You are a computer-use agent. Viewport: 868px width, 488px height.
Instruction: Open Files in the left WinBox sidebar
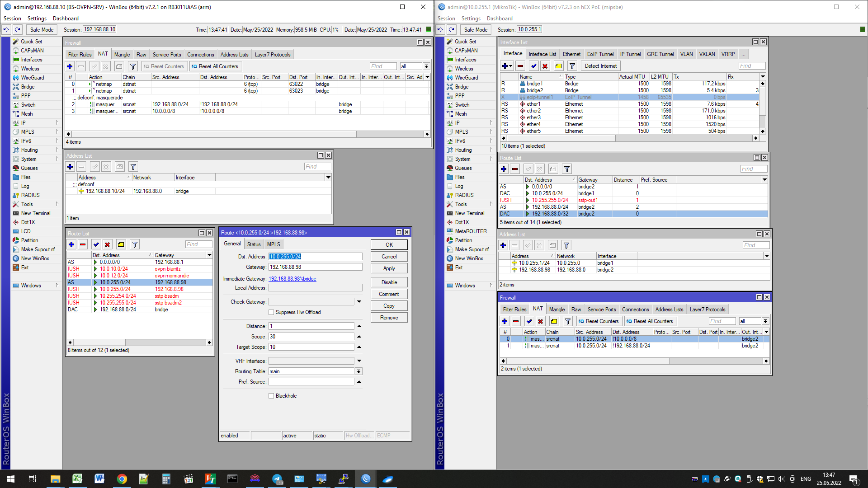(x=26, y=177)
